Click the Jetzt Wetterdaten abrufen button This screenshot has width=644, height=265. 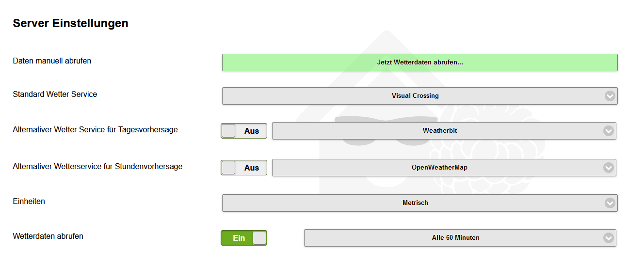(x=419, y=62)
